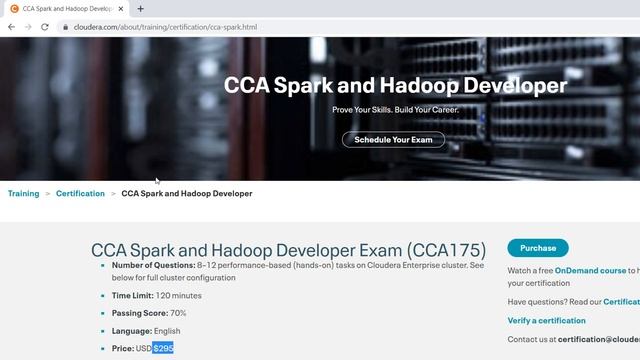The image size is (640, 360).
Task: Click 'Language: English' text
Action: pyautogui.click(x=146, y=331)
